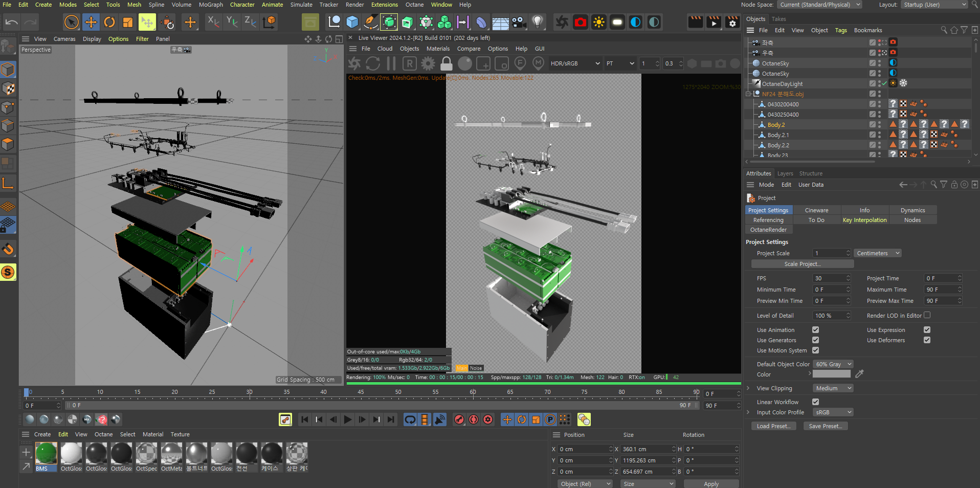This screenshot has height=488, width=980.
Task: Toggle the Use Animation checkbox
Action: 815,330
